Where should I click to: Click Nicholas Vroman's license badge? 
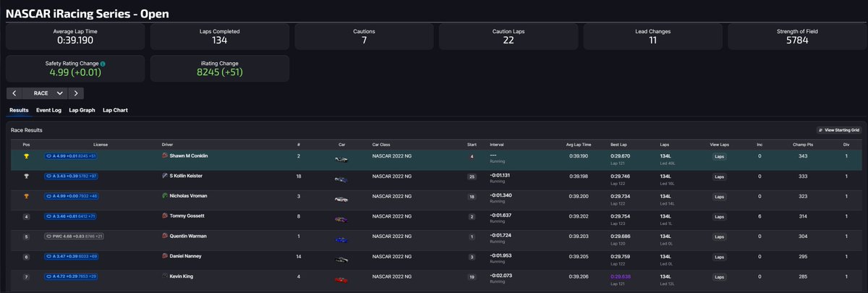(72, 196)
